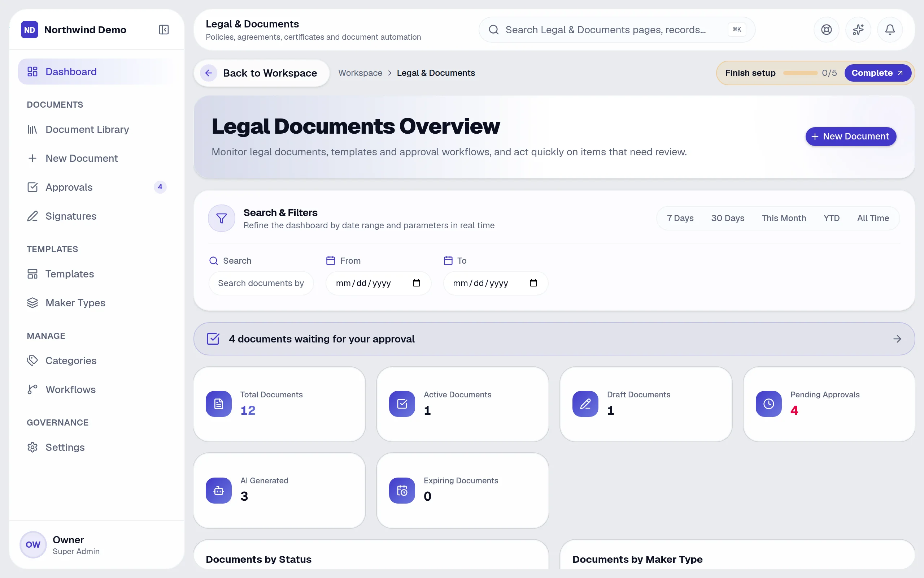Open Categories page
924x578 pixels.
pyautogui.click(x=97, y=361)
